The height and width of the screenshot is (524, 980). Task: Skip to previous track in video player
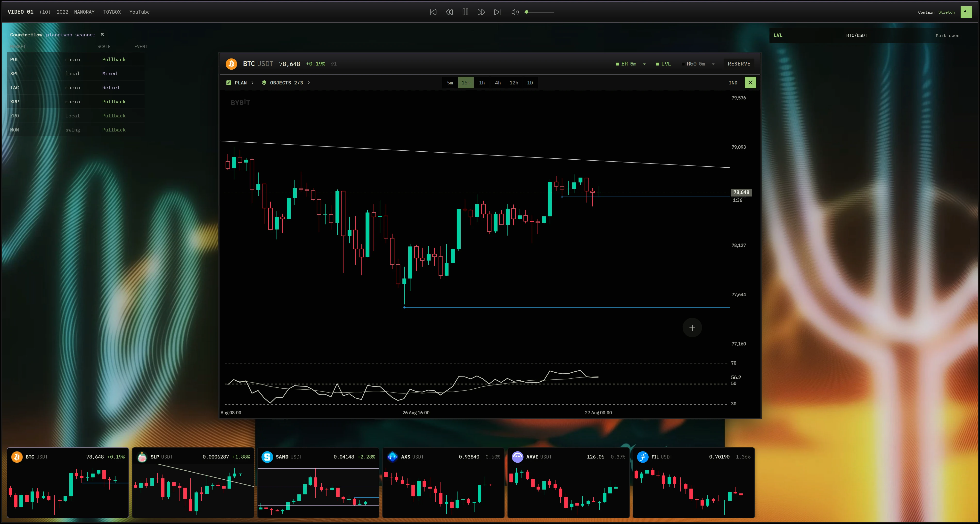point(433,12)
